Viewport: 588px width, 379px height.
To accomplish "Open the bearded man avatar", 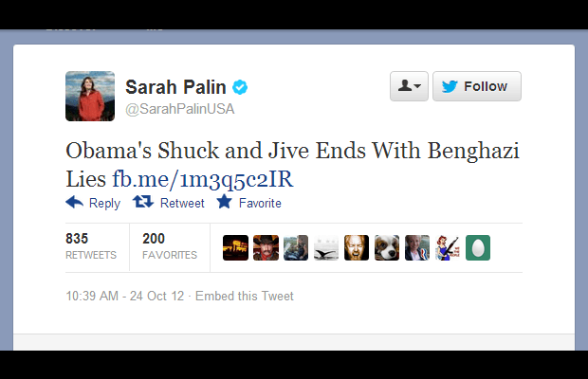I will pos(357,247).
